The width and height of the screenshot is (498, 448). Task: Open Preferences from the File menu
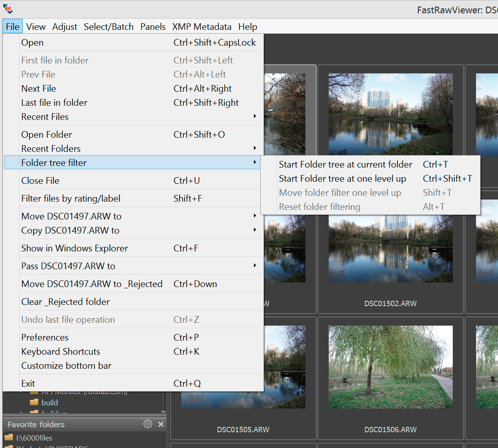45,338
